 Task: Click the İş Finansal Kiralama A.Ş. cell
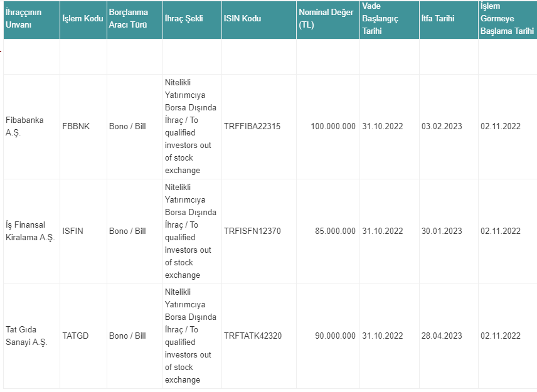(31, 231)
